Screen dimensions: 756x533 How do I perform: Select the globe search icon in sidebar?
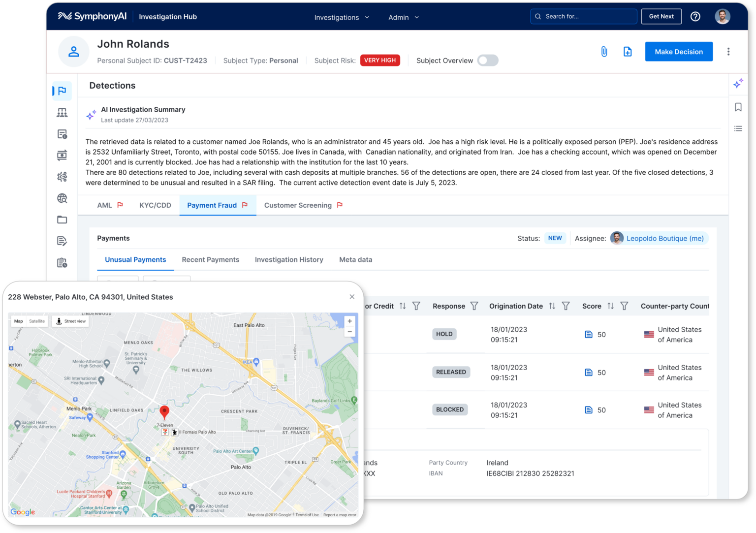click(x=62, y=198)
